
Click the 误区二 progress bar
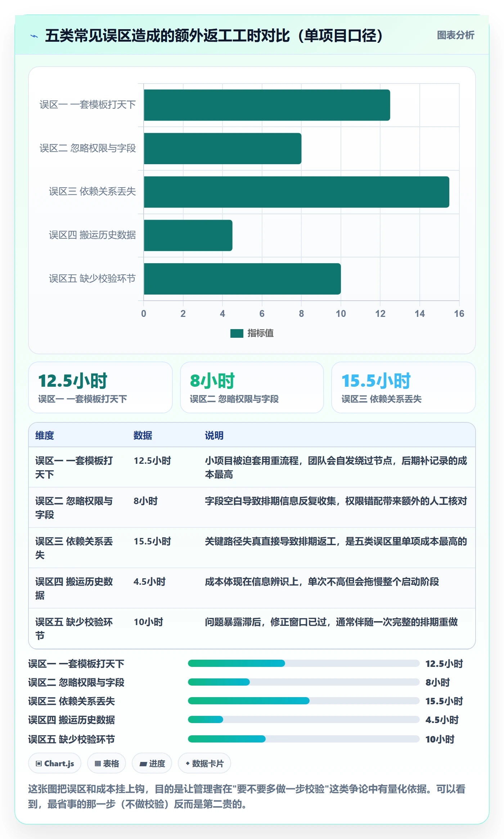pos(303,682)
